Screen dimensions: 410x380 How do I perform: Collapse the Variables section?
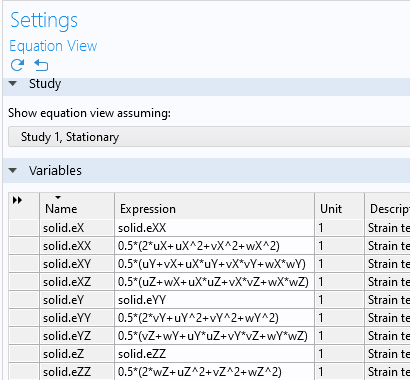13,171
